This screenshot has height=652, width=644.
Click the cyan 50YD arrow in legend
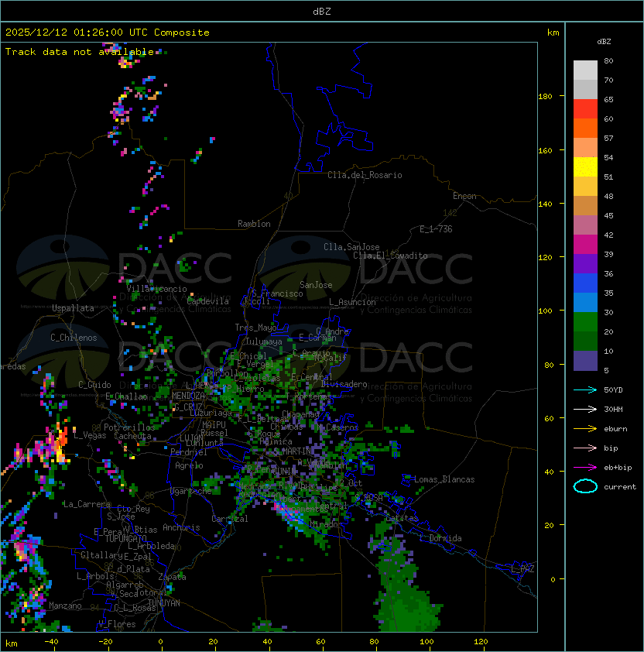point(585,389)
